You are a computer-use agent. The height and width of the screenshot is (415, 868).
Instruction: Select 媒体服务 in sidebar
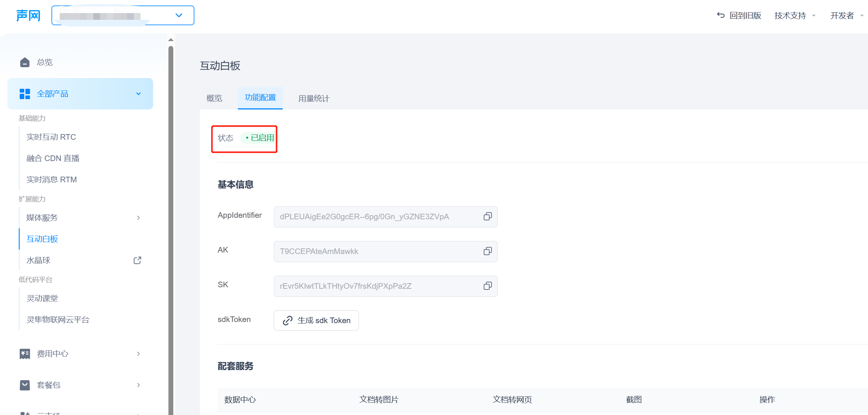pos(42,218)
